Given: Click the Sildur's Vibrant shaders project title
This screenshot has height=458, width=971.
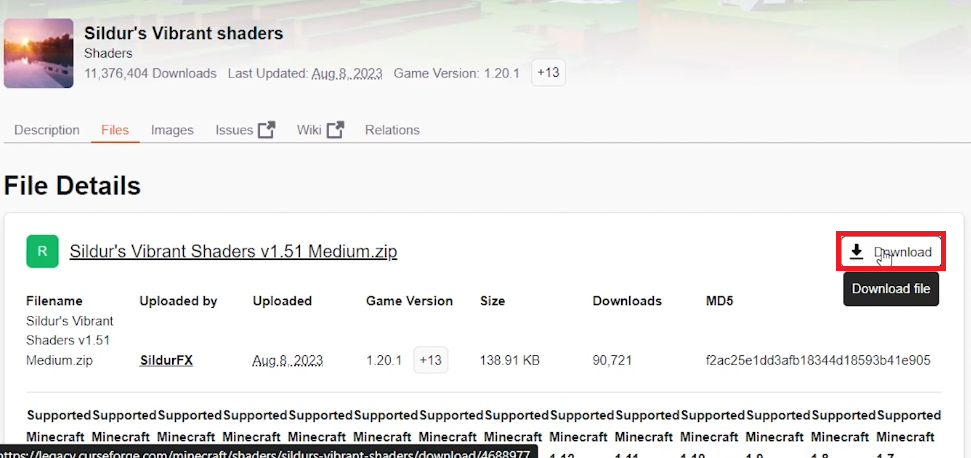Looking at the screenshot, I should coord(184,33).
